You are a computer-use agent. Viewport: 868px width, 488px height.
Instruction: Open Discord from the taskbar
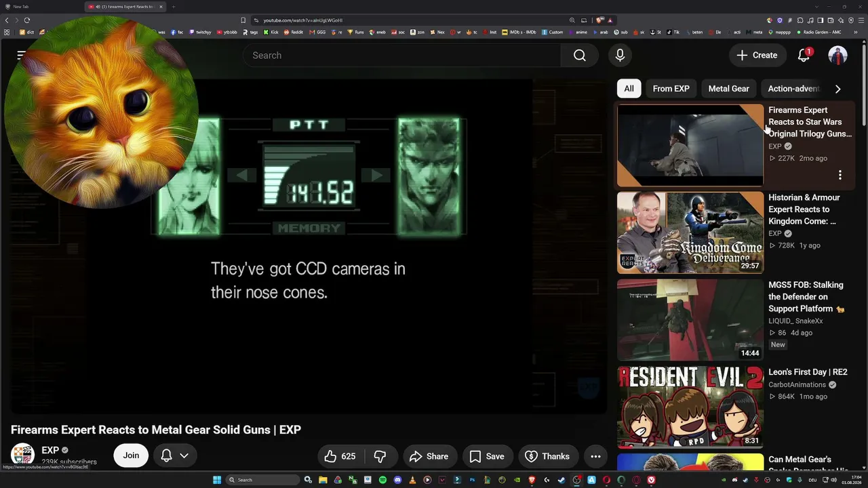click(x=397, y=480)
